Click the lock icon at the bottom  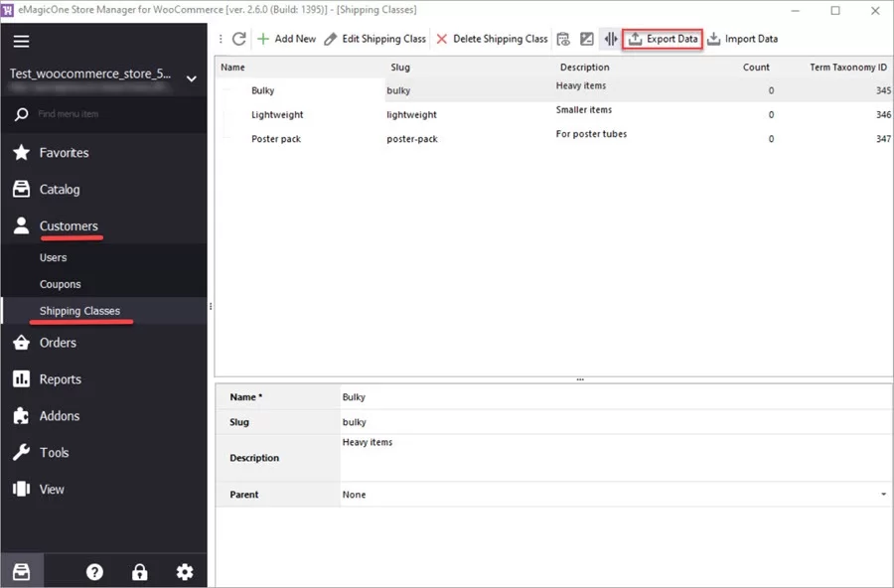(x=139, y=571)
